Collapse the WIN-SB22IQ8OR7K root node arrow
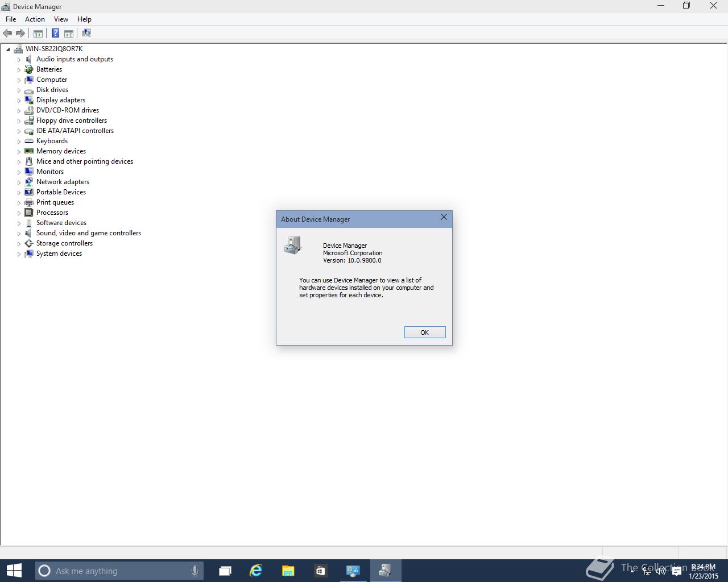 click(x=8, y=49)
